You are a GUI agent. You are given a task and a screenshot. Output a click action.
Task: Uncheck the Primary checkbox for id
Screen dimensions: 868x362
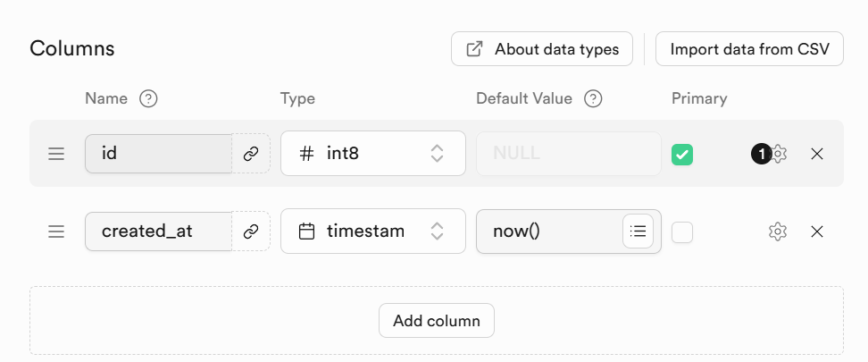682,154
